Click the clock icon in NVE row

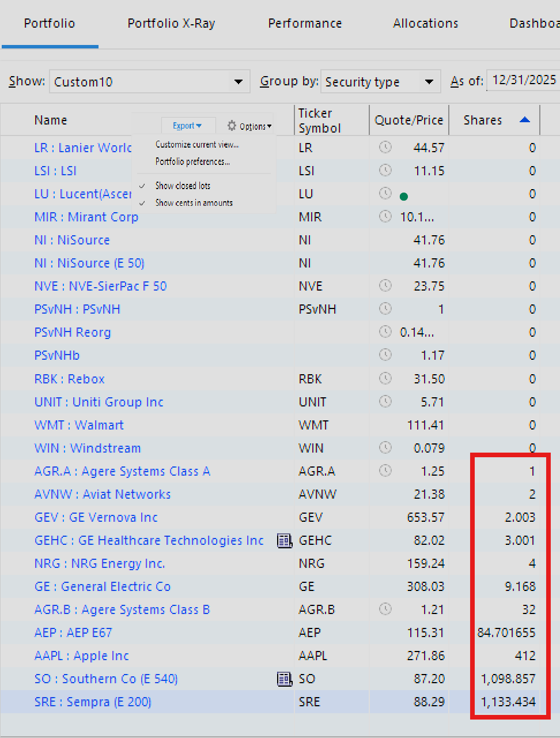click(385, 286)
